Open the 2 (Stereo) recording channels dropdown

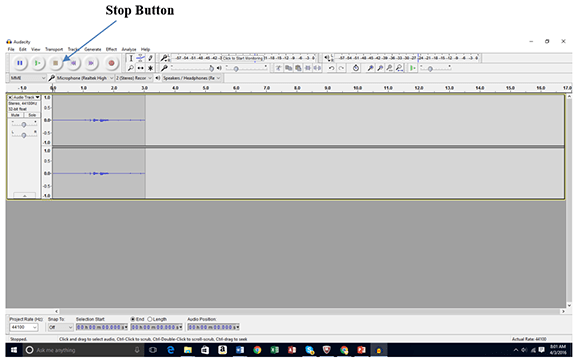[x=134, y=78]
